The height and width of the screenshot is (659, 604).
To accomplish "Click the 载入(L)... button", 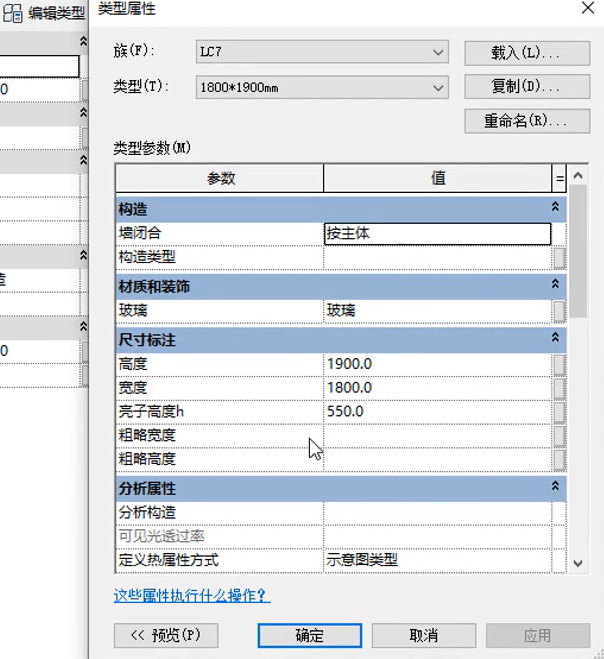I will coord(527,53).
